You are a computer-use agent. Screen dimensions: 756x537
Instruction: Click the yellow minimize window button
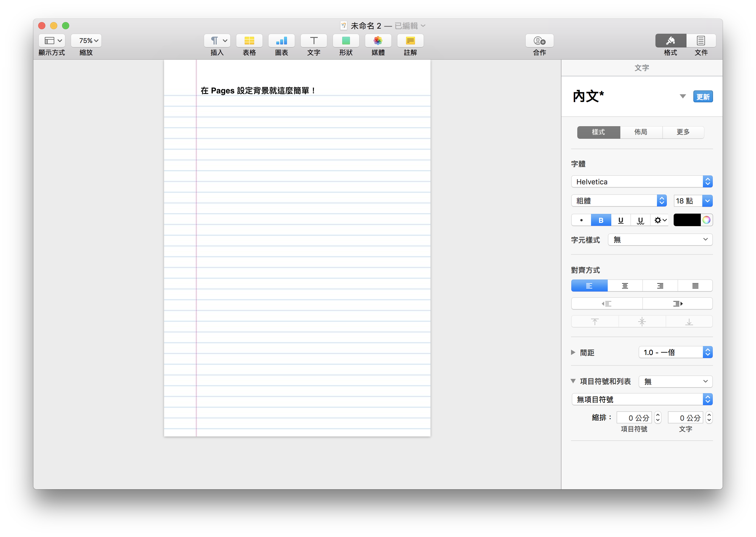tap(54, 25)
